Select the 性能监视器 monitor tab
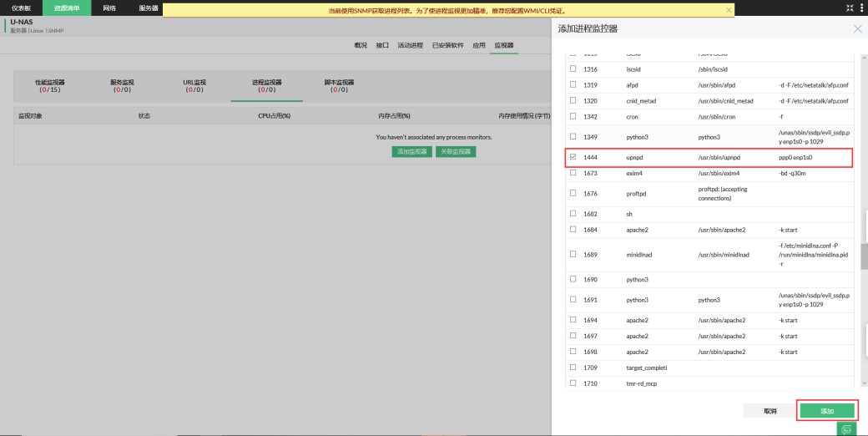Viewport: 868px width, 436px height. [49, 85]
